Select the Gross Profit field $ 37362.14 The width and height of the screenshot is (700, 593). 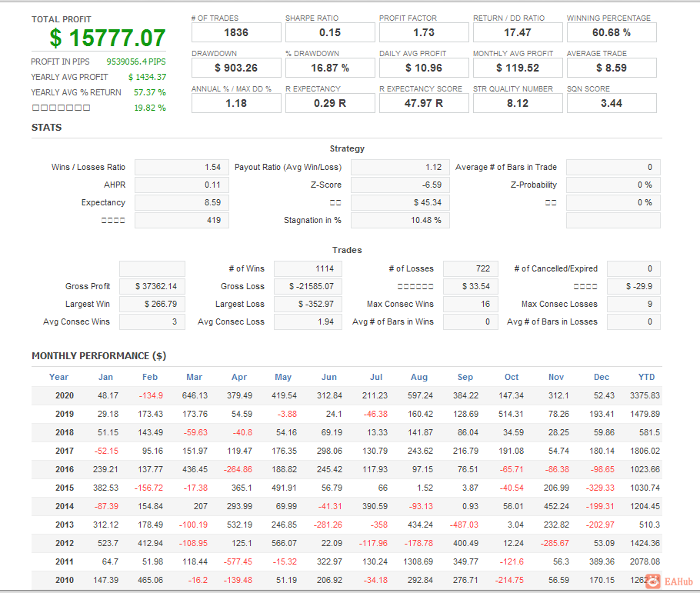(x=152, y=286)
